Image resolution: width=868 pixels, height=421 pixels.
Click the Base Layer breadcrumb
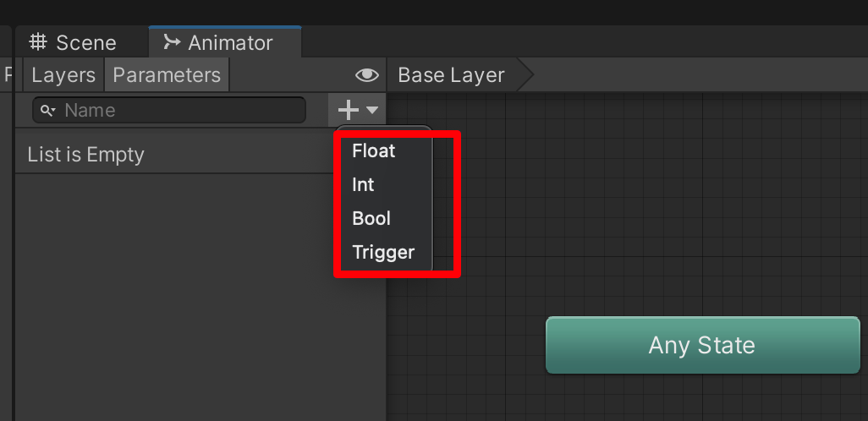(451, 75)
